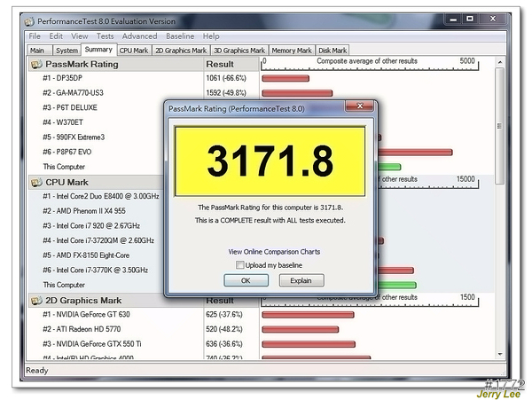Viewport: 532px width, 400px height.
Task: Switch to the 3D Graphics Mark tab
Action: tap(239, 51)
